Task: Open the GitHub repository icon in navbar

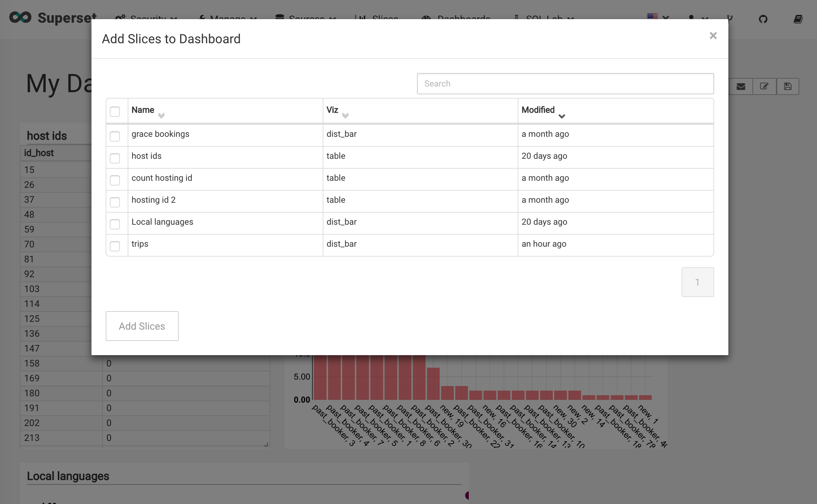Action: pyautogui.click(x=763, y=19)
